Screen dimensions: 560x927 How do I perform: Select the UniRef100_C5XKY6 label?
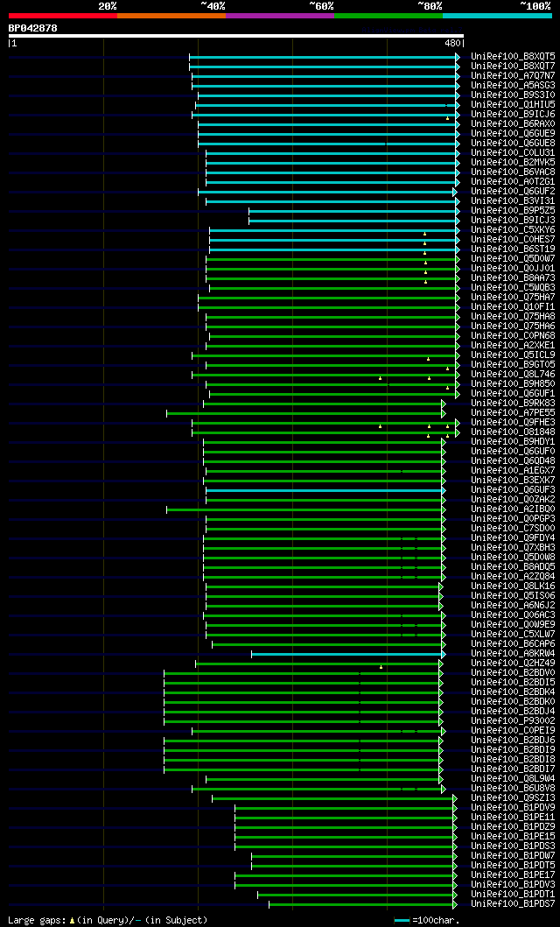pos(513,230)
